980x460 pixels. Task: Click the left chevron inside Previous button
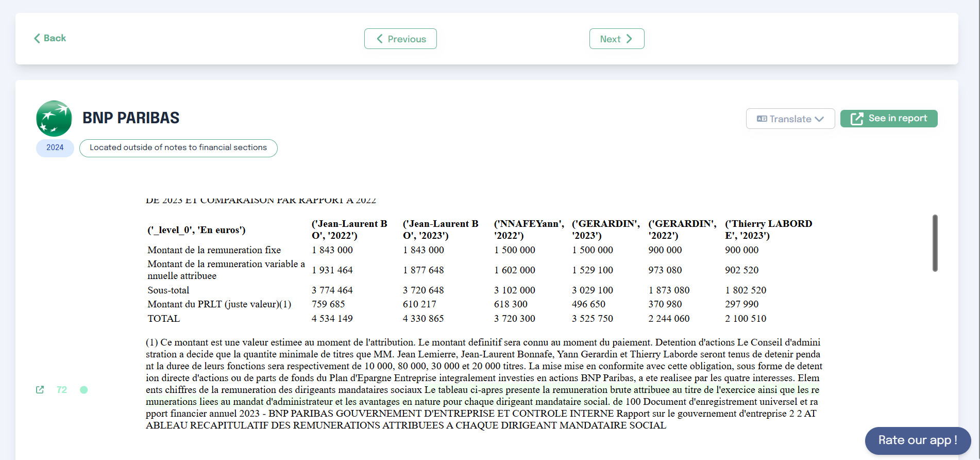[x=380, y=39]
